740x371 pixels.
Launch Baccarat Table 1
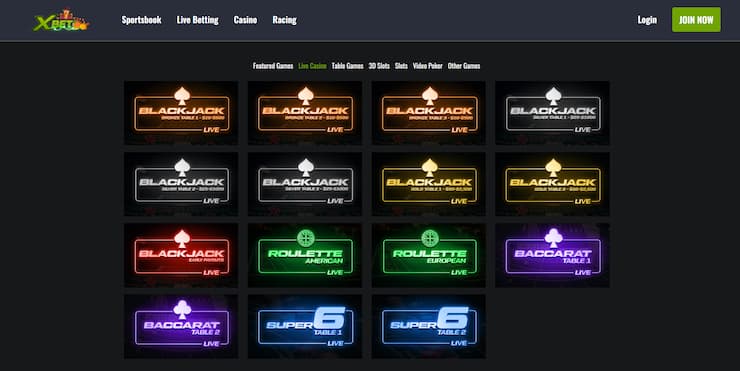[x=552, y=255]
